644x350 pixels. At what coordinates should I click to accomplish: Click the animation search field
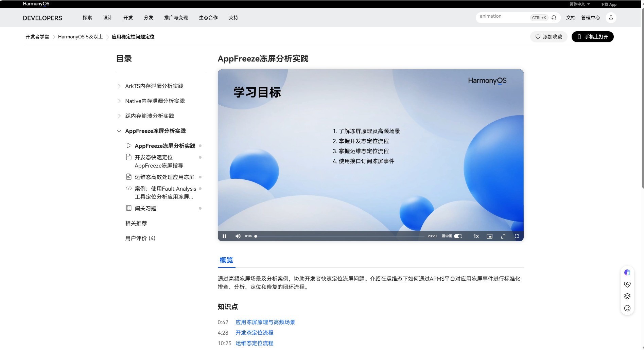[504, 16]
